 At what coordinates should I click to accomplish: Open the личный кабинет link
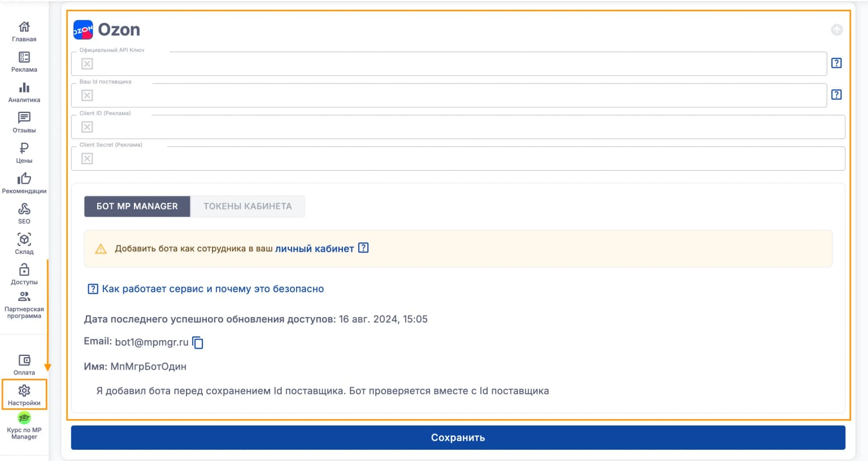(x=315, y=249)
